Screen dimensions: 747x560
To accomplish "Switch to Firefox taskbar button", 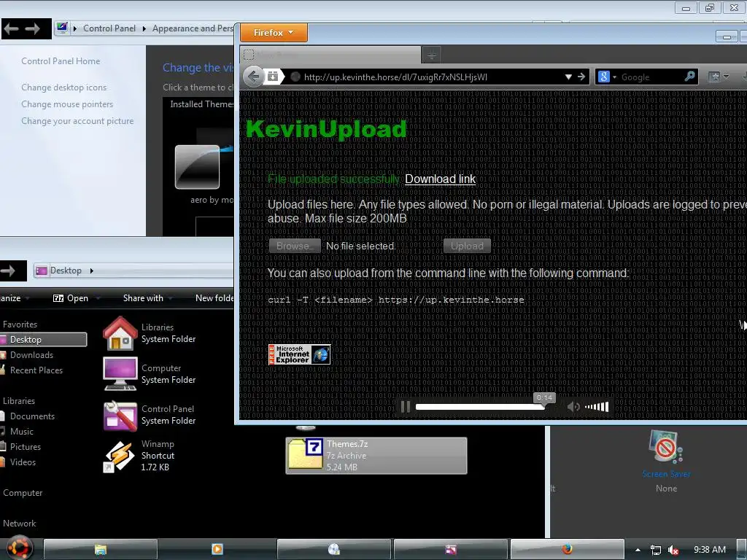I will coord(567,550).
